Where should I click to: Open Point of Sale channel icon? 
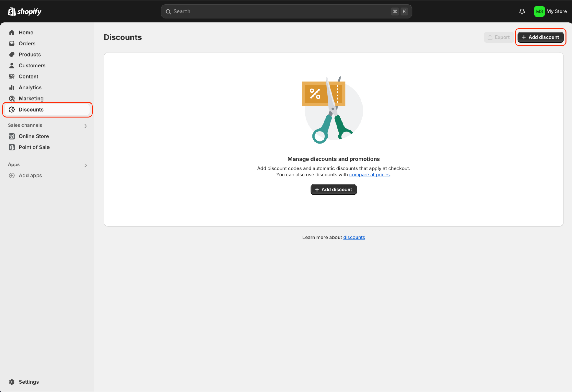click(12, 147)
